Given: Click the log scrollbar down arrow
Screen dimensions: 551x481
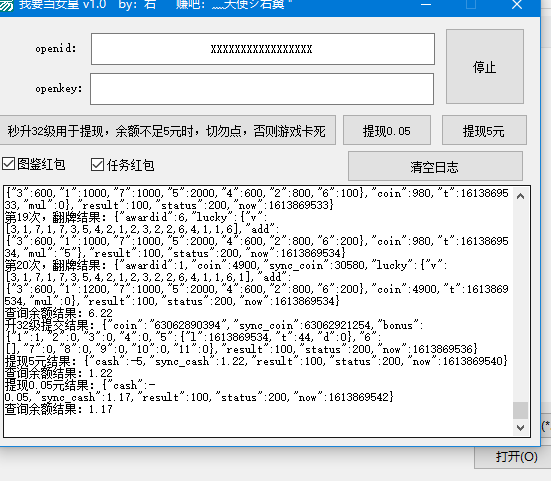Looking at the screenshot, I should pos(520,428).
